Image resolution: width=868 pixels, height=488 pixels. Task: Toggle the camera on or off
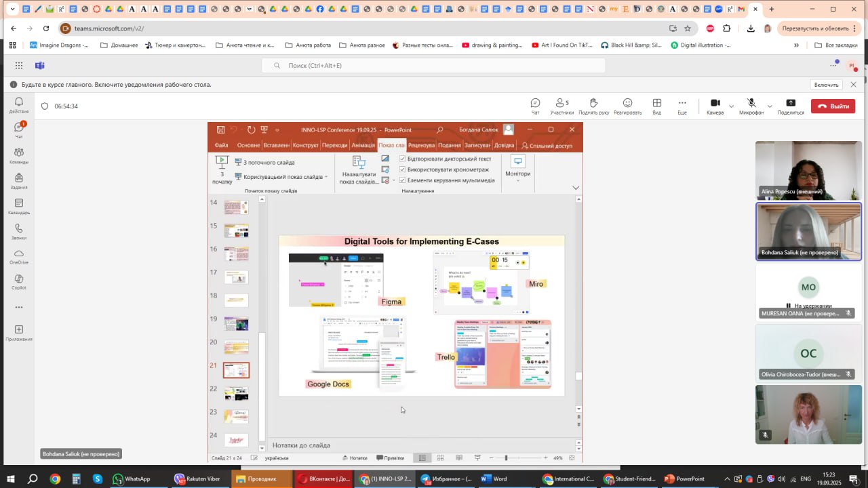pyautogui.click(x=715, y=106)
